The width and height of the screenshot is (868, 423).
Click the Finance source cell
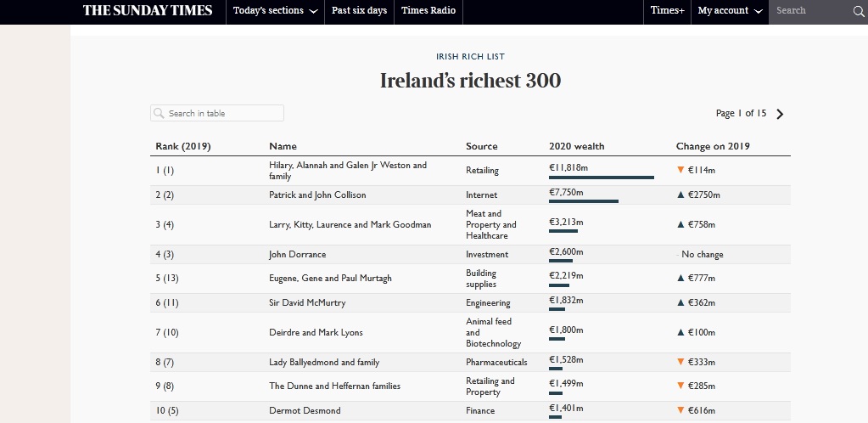coord(480,411)
